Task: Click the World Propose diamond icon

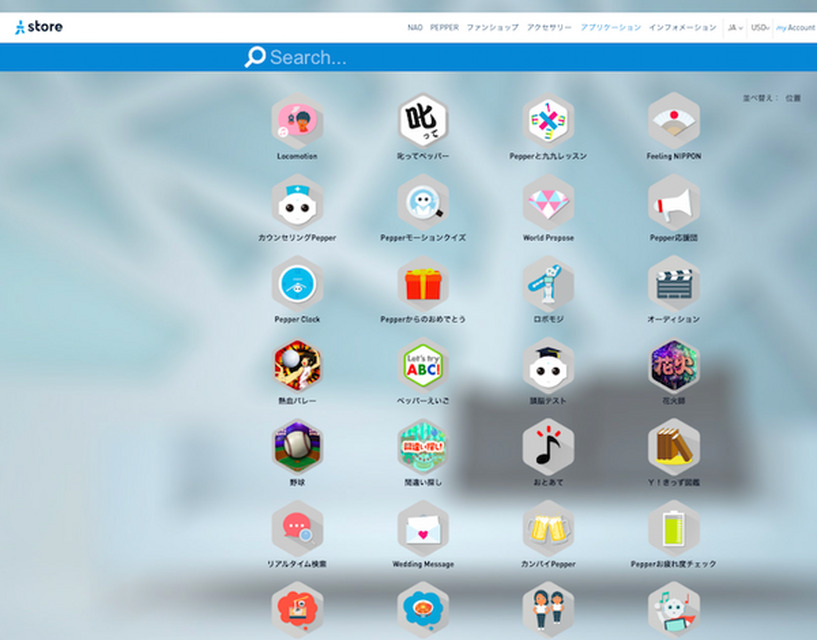Action: point(548,202)
